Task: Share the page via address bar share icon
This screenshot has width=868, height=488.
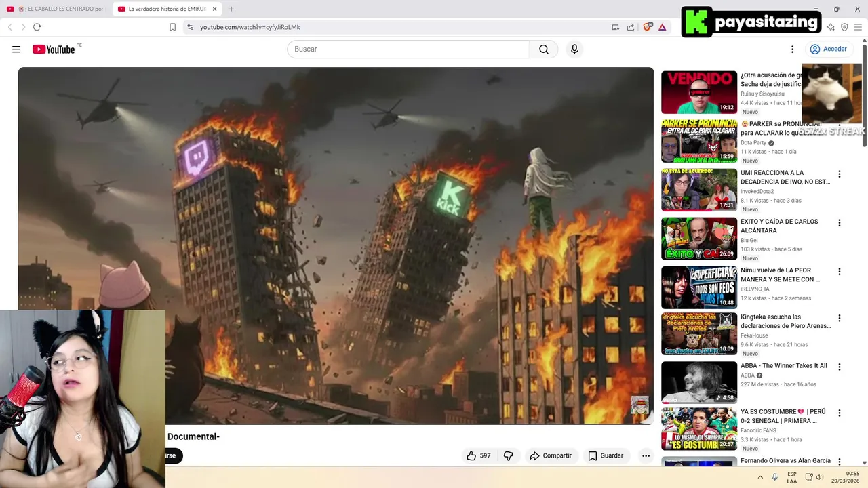Action: pos(631,27)
